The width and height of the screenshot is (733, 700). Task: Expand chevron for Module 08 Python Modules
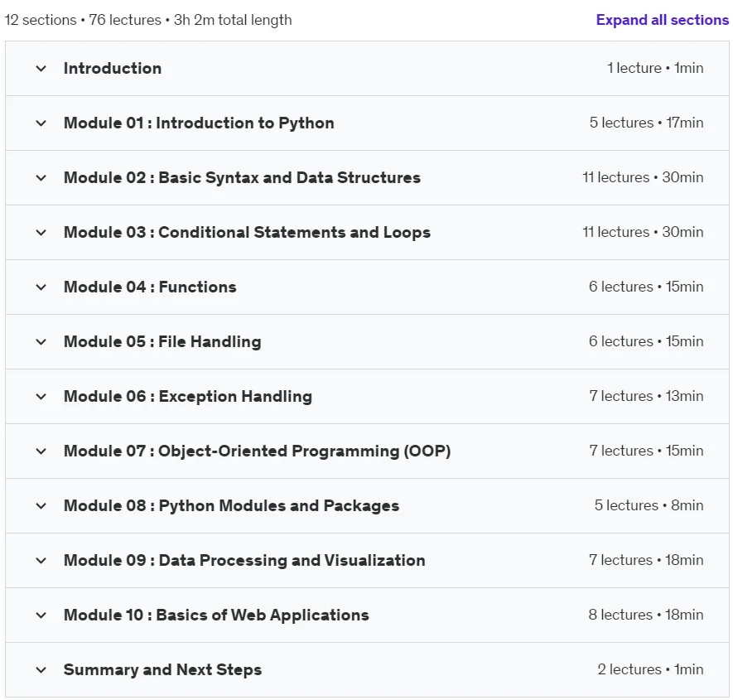point(41,506)
